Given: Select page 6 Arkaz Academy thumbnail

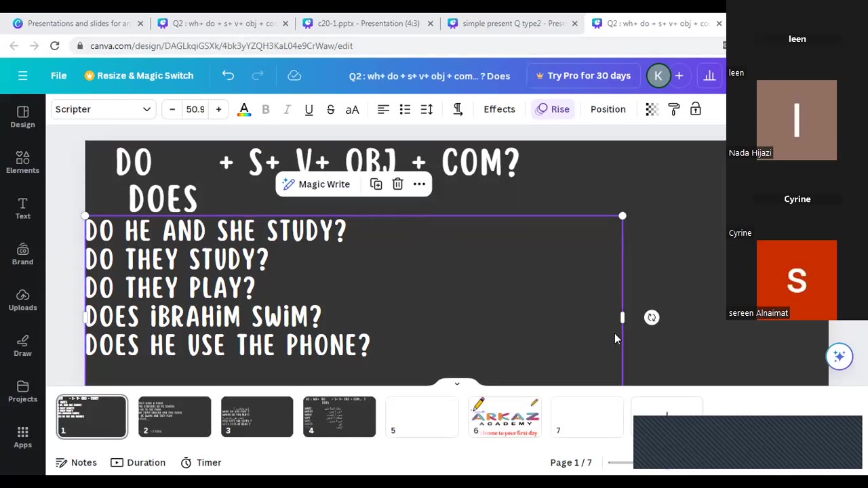Looking at the screenshot, I should (x=505, y=417).
